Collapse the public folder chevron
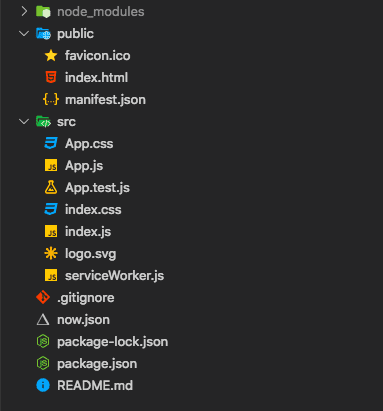 coord(24,33)
